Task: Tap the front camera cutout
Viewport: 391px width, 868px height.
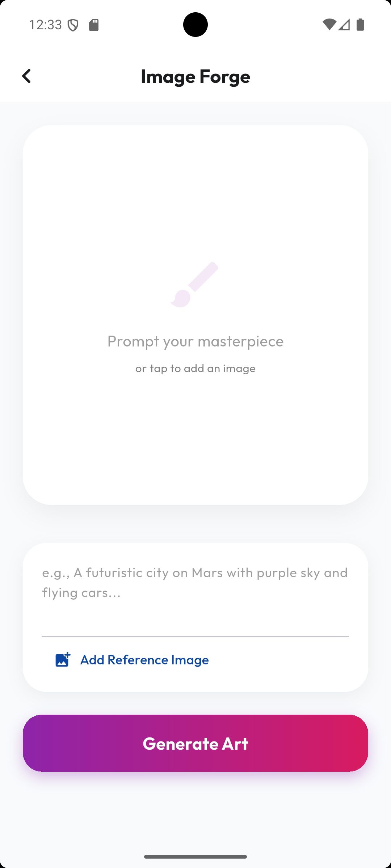Action: [195, 25]
